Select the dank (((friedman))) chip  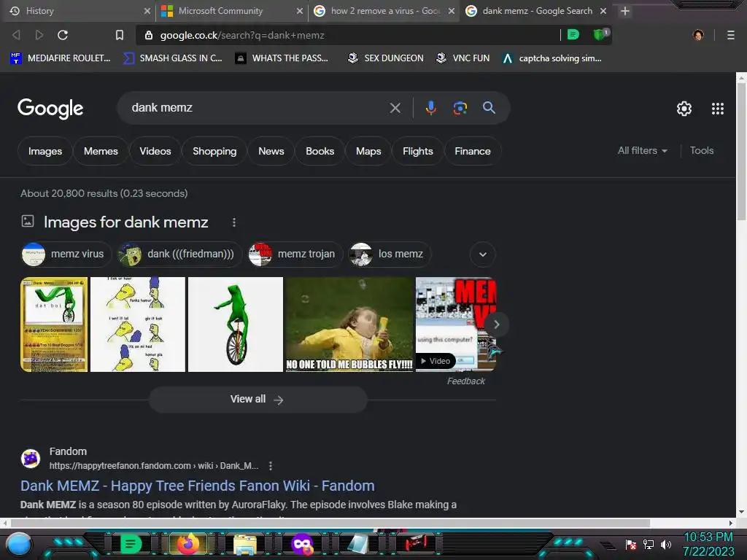pos(179,254)
